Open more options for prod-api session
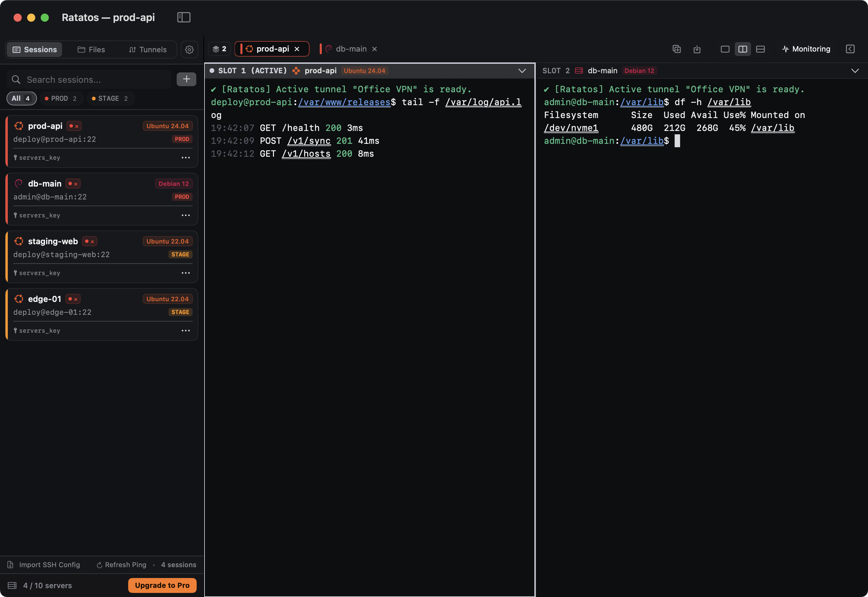The width and height of the screenshot is (868, 597). 185,157
